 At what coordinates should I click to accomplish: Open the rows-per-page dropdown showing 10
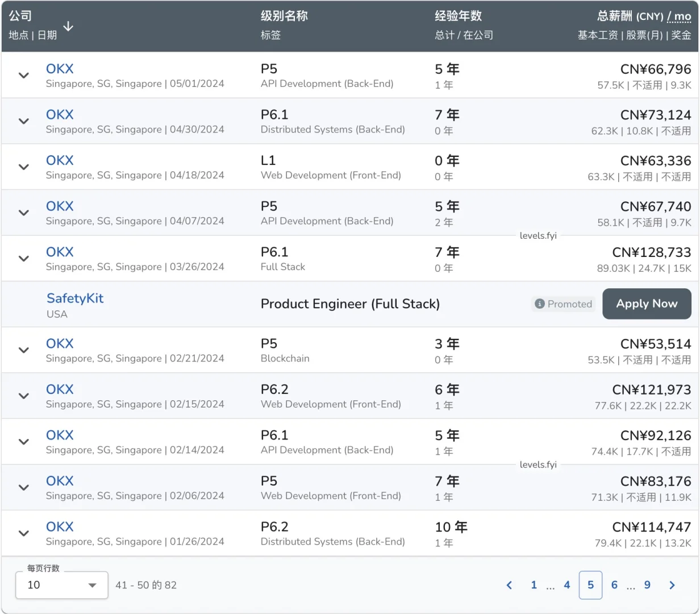pyautogui.click(x=62, y=585)
